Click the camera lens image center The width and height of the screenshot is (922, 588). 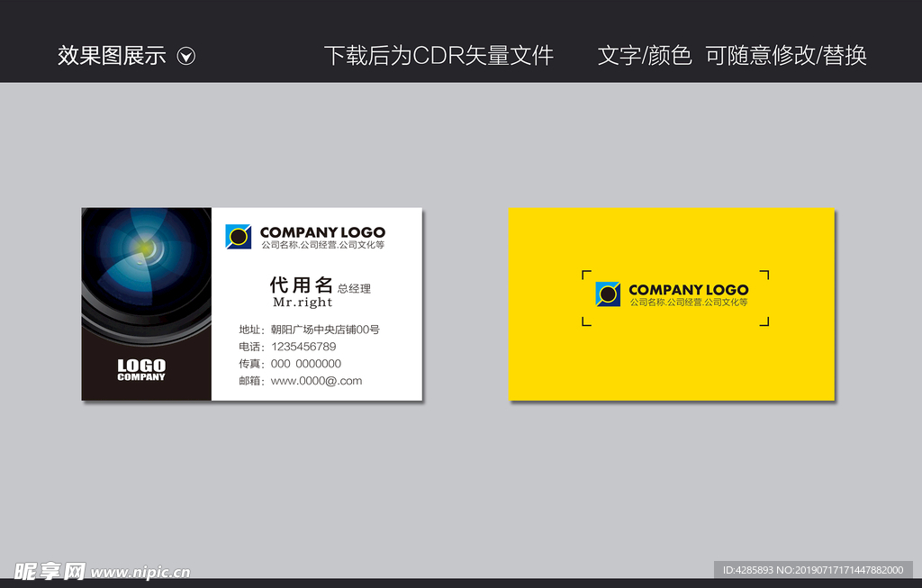coord(144,248)
